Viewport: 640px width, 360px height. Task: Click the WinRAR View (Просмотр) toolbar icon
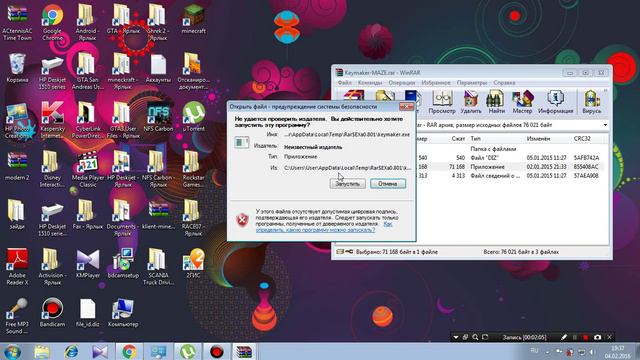click(442, 102)
